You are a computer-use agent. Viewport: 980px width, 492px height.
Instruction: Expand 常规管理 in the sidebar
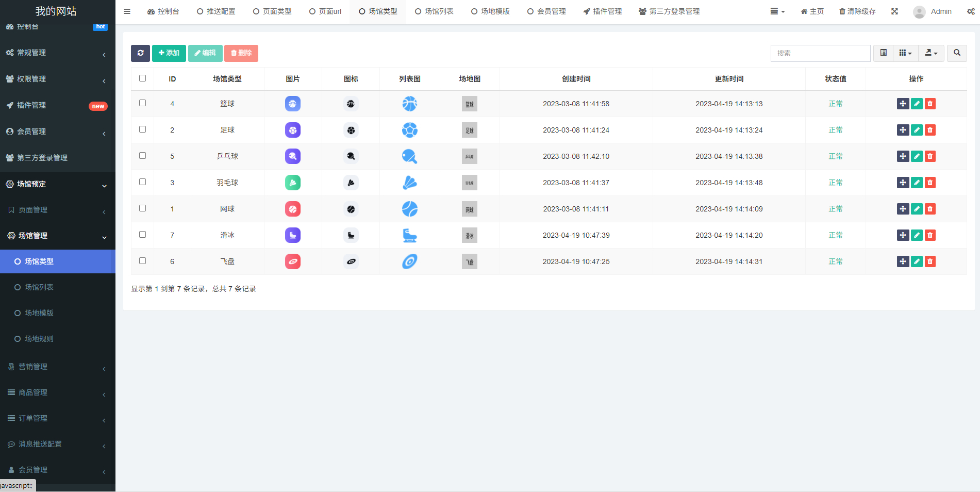click(x=57, y=53)
